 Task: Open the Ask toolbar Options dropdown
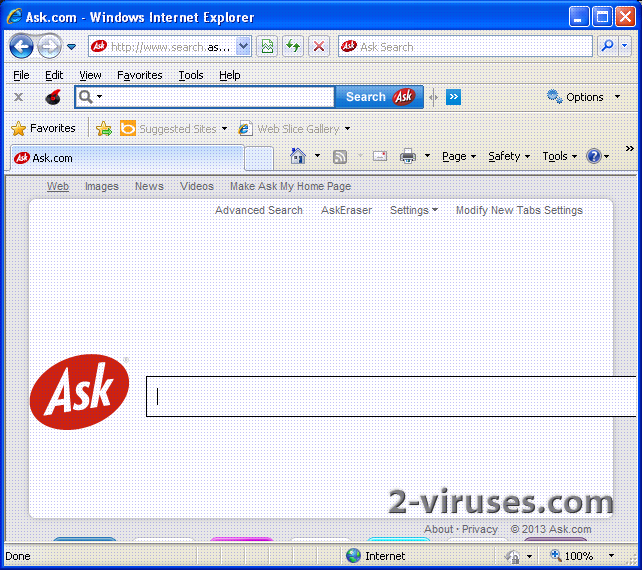[584, 97]
